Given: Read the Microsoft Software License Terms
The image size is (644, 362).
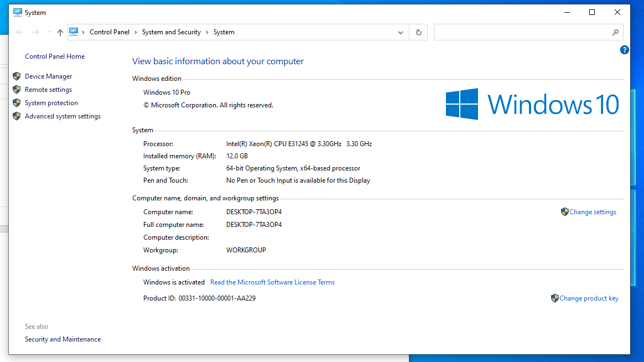Looking at the screenshot, I should pos(272,282).
